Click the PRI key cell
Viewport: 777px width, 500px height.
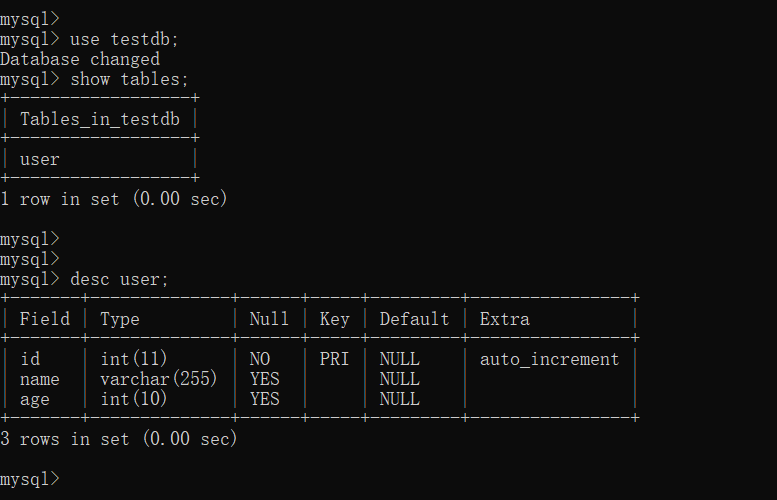click(334, 359)
